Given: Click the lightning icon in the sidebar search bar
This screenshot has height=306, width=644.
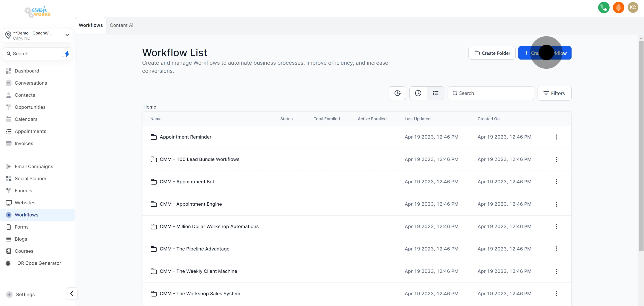Looking at the screenshot, I should click(x=66, y=53).
